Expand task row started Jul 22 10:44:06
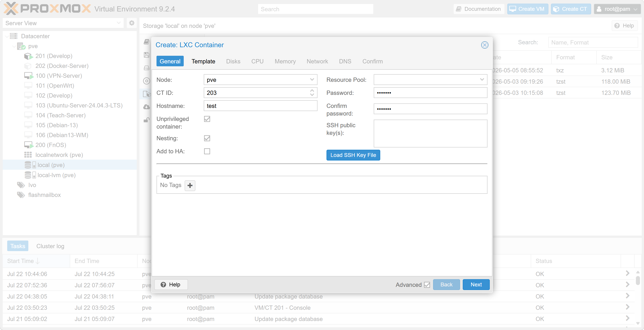The image size is (644, 330). point(628,273)
